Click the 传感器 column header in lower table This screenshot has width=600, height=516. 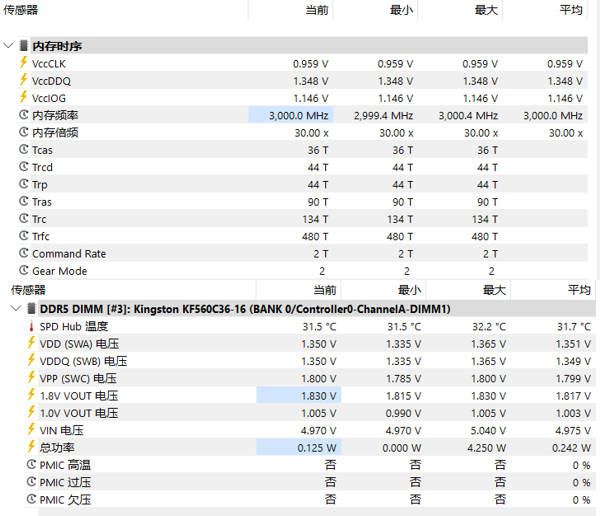pyautogui.click(x=28, y=290)
